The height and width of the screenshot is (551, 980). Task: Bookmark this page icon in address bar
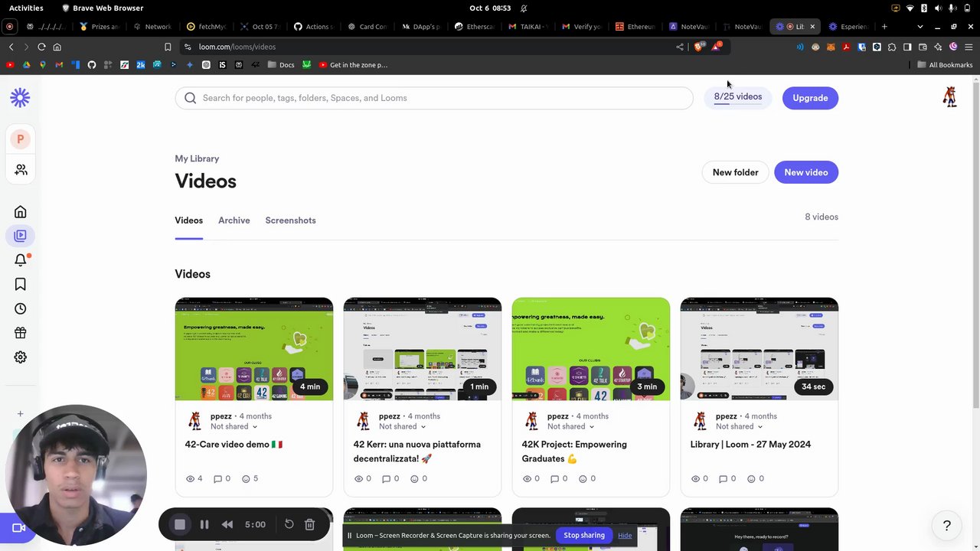pos(168,47)
